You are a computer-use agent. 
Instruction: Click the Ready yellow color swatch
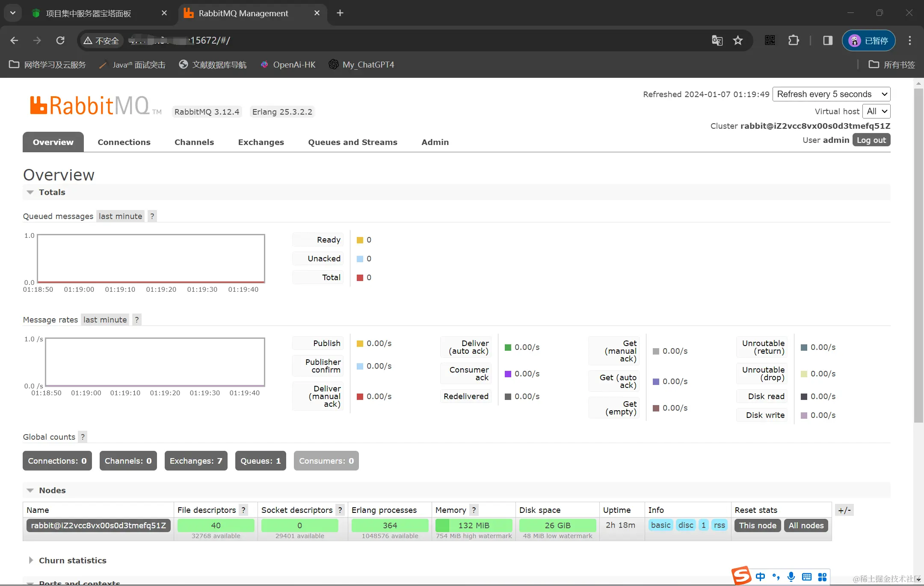click(360, 240)
